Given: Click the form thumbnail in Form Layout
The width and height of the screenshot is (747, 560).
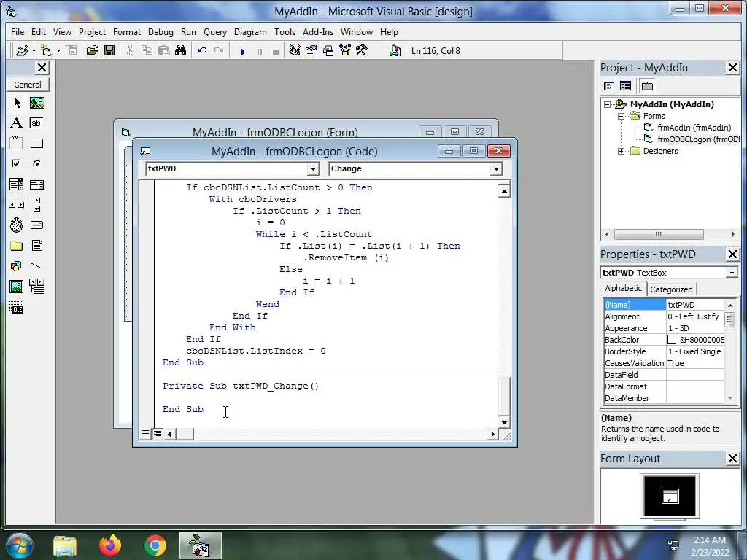Looking at the screenshot, I should 670,496.
